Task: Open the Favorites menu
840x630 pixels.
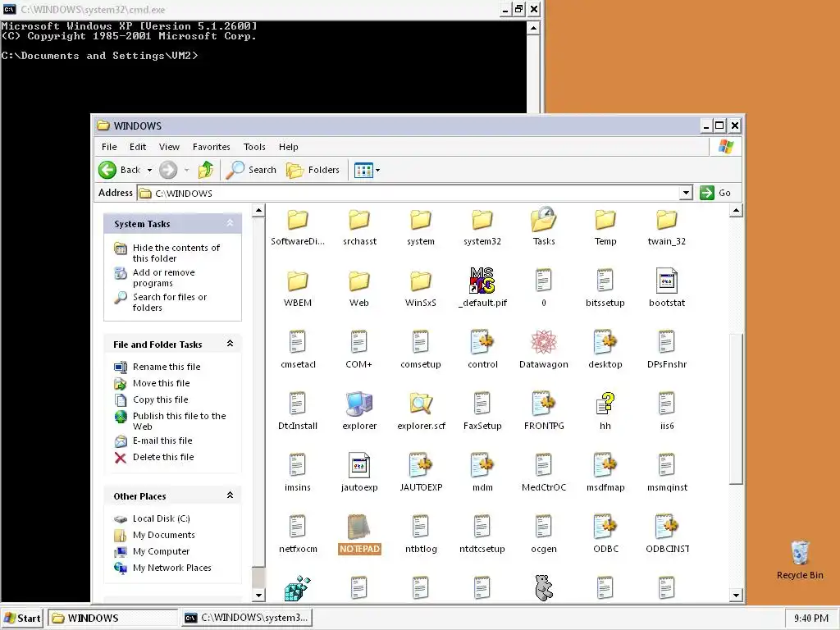Action: point(212,147)
